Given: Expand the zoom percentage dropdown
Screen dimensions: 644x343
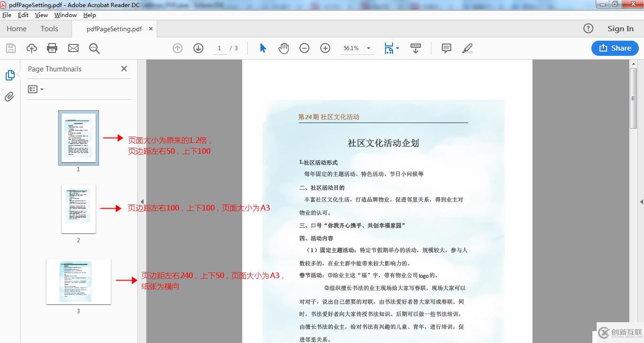Looking at the screenshot, I should coord(368,48).
